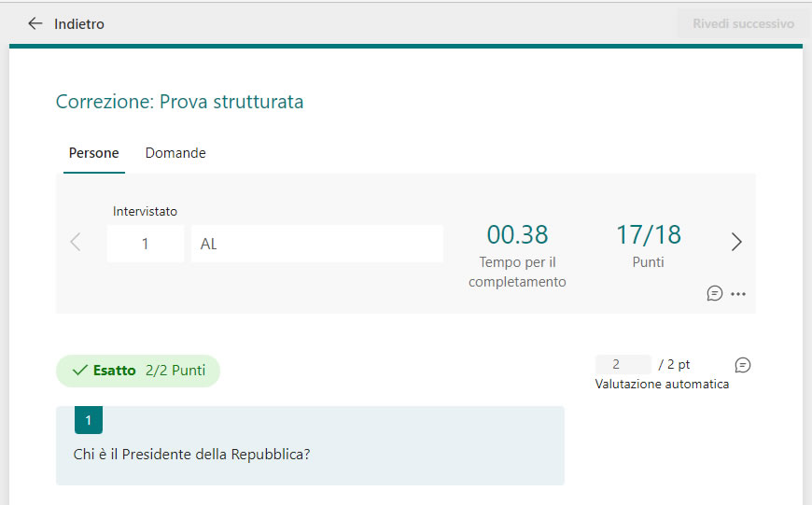
Task: Go to previous respondent with left chevron
Action: 76,242
